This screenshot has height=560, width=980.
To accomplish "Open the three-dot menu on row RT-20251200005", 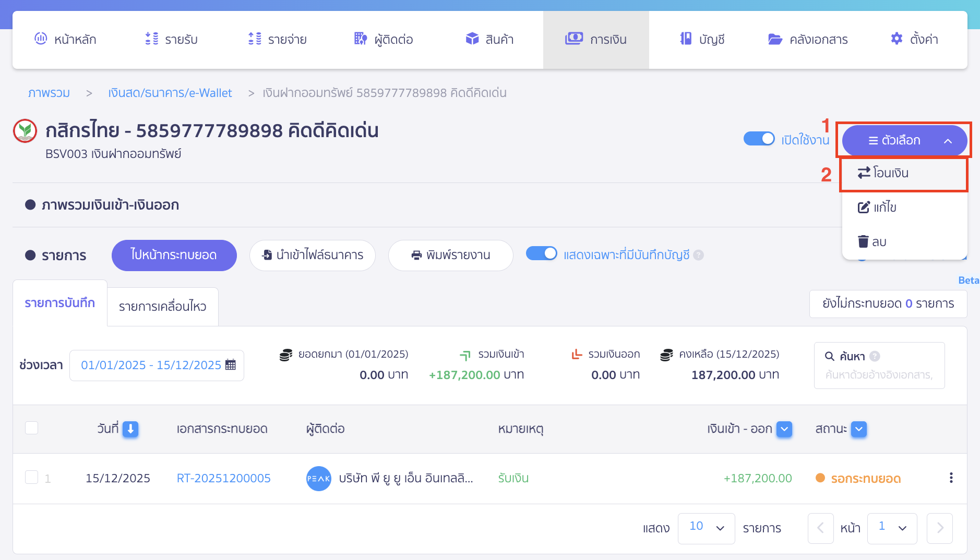I will pos(951,478).
